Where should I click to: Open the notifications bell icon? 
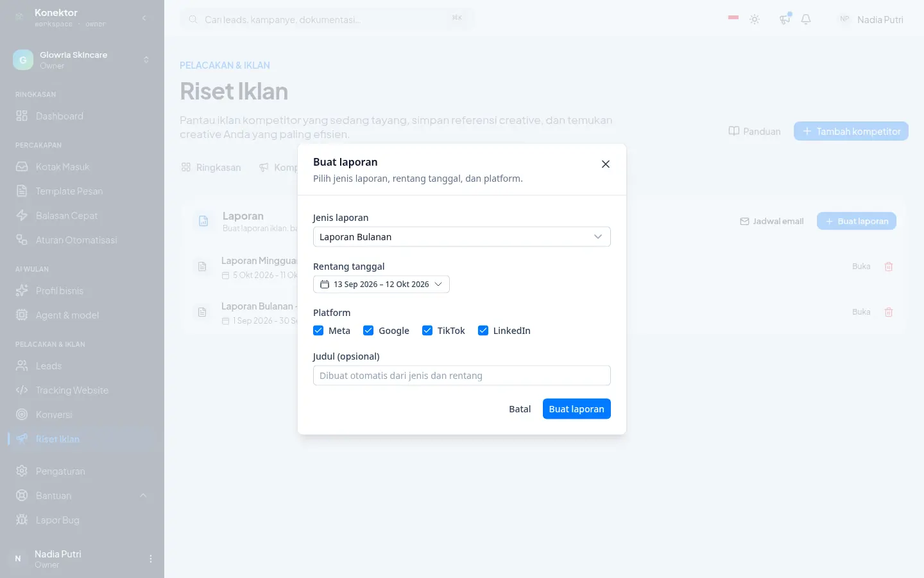pos(806,19)
